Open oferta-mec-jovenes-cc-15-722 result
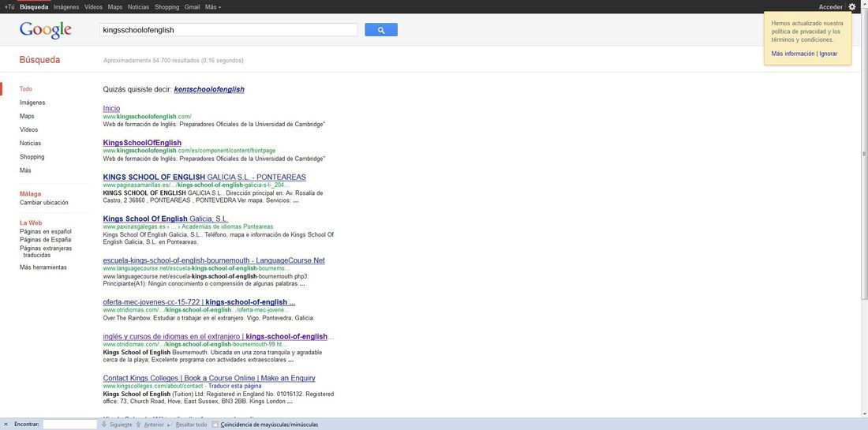 199,302
